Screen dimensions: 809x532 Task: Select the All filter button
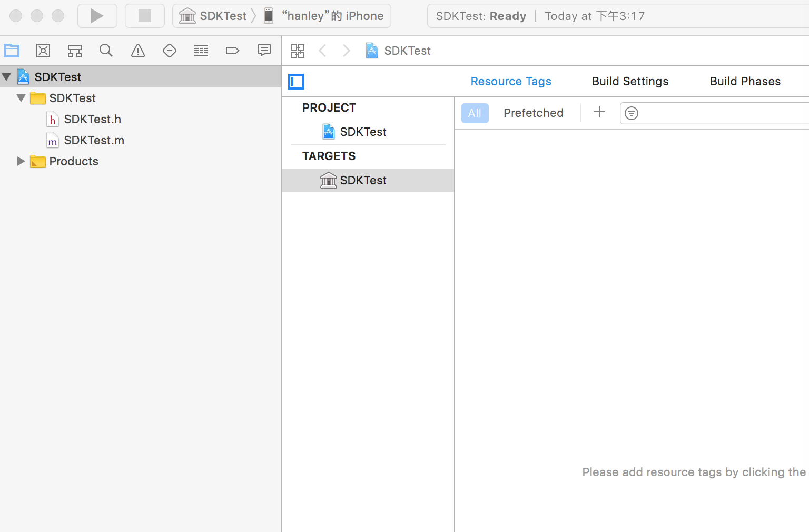coord(475,113)
